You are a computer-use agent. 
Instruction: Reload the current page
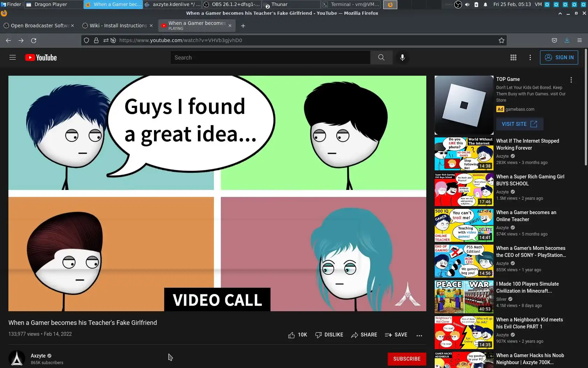point(34,40)
